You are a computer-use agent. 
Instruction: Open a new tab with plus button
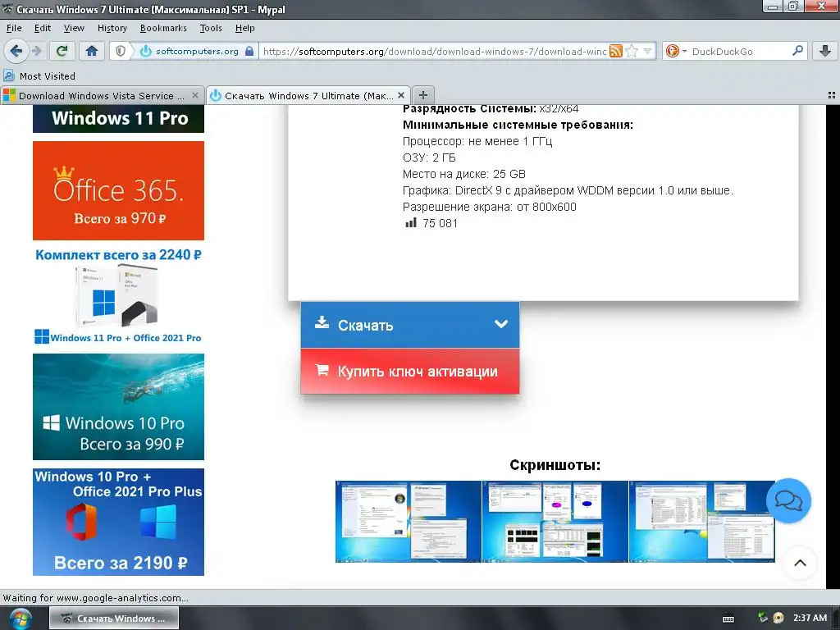423,95
